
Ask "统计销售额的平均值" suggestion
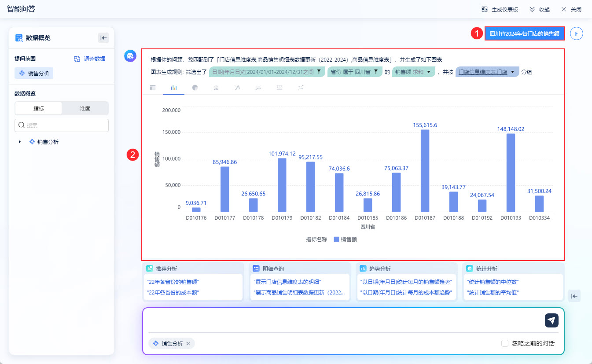[x=493, y=292]
